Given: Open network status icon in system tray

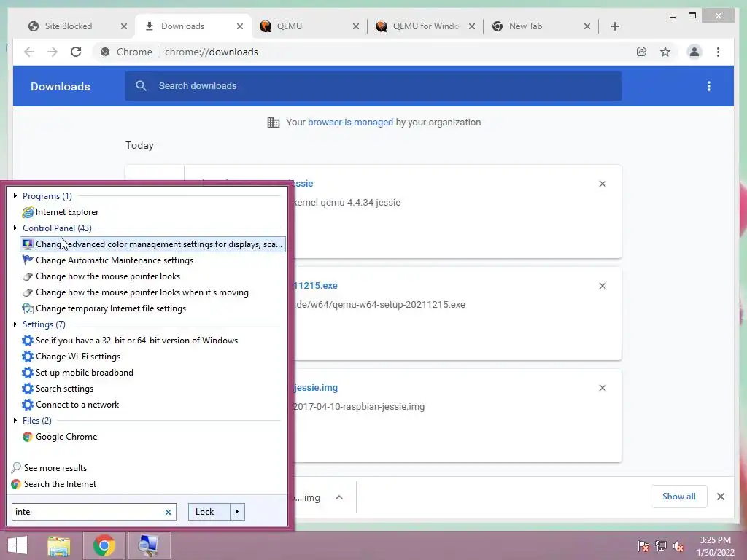Looking at the screenshot, I should click(661, 545).
